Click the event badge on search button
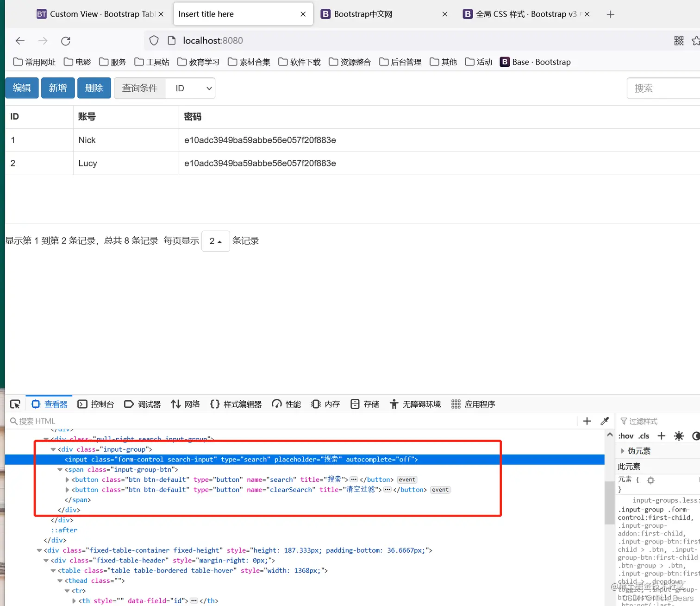This screenshot has height=606, width=700. 407,480
